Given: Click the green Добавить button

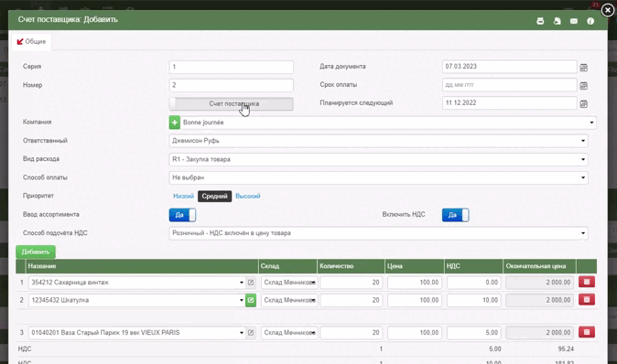Looking at the screenshot, I should click(36, 252).
